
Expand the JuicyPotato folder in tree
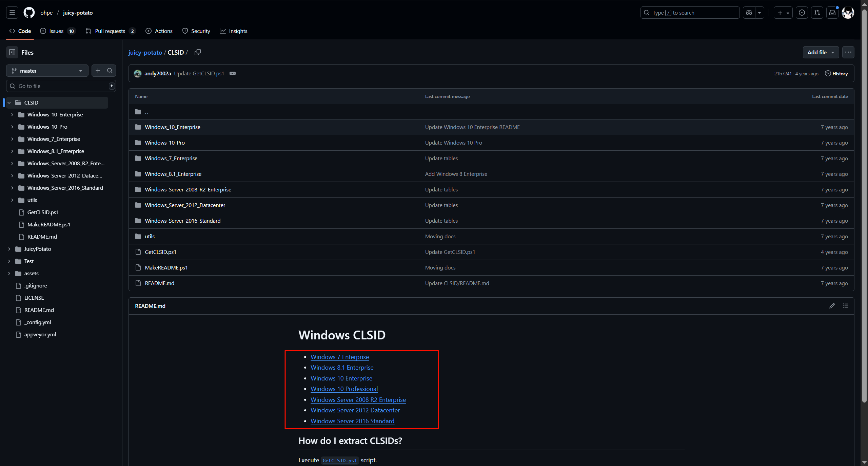pyautogui.click(x=9, y=249)
